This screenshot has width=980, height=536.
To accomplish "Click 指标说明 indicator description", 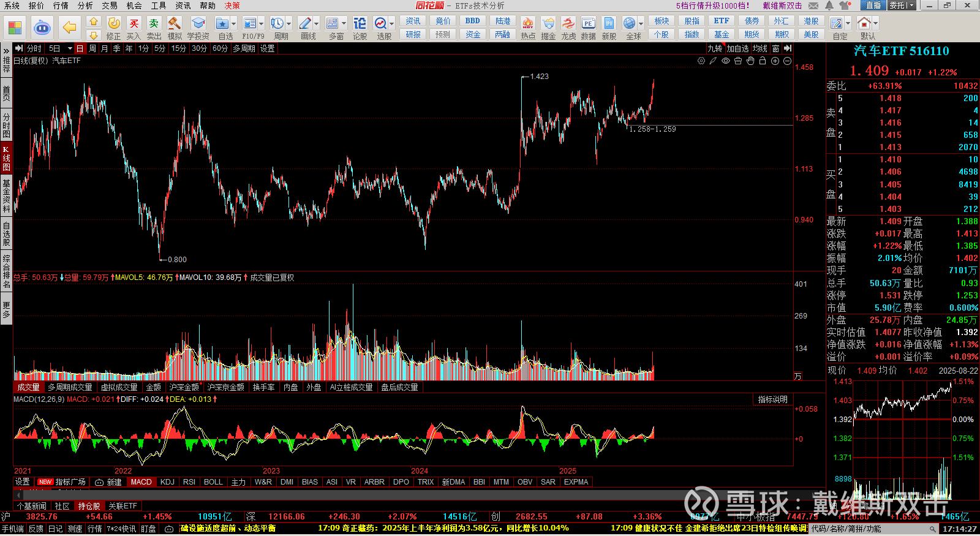I will point(772,399).
